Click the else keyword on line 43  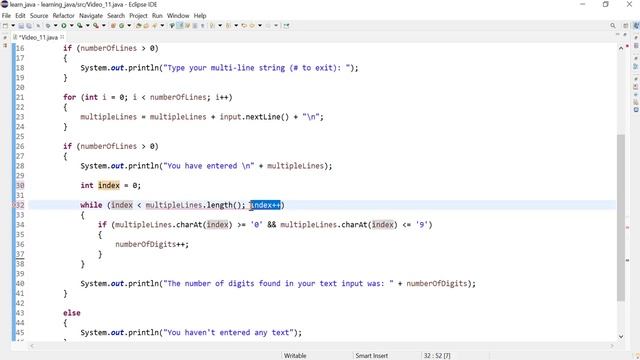coord(72,313)
